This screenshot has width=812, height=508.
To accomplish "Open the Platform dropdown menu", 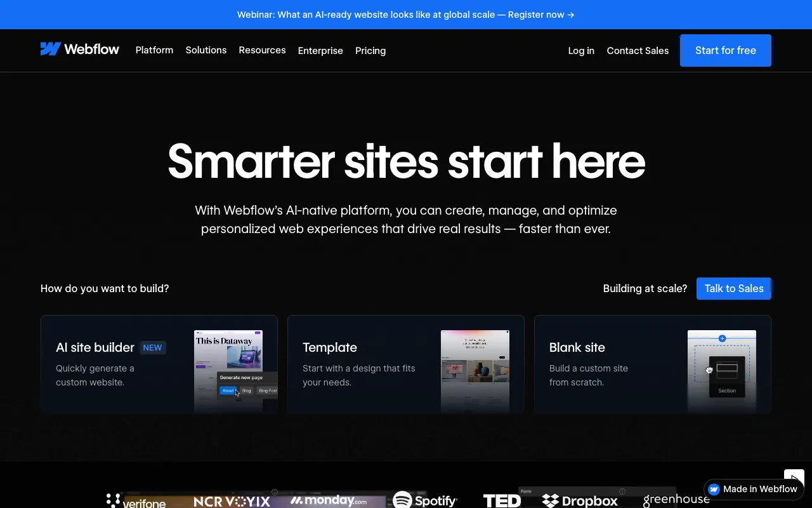I will 154,50.
